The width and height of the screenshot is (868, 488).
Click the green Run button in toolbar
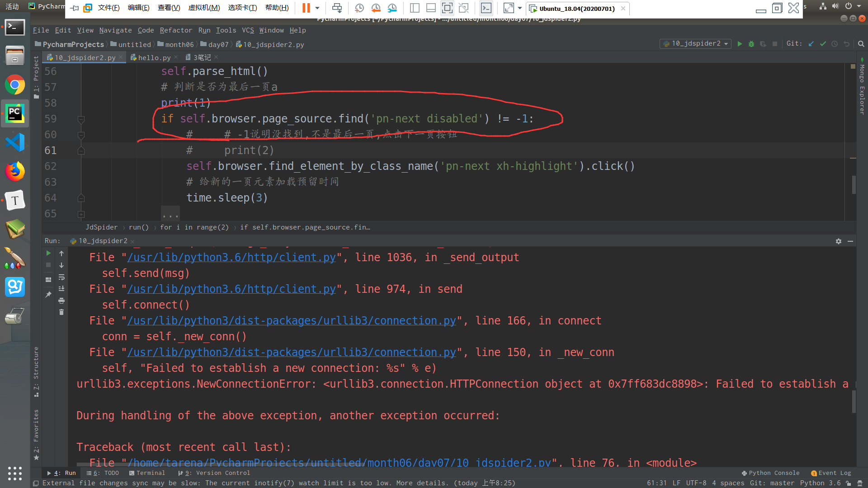740,44
